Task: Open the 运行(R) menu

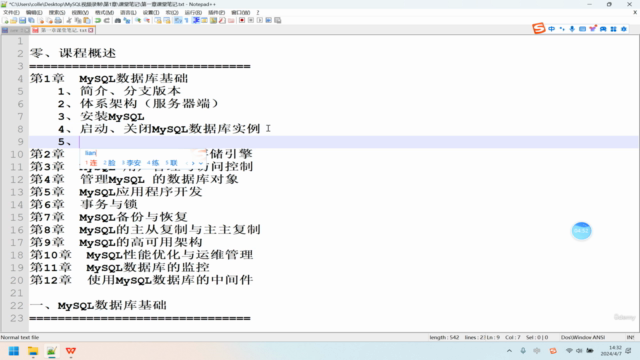Action: point(193,13)
